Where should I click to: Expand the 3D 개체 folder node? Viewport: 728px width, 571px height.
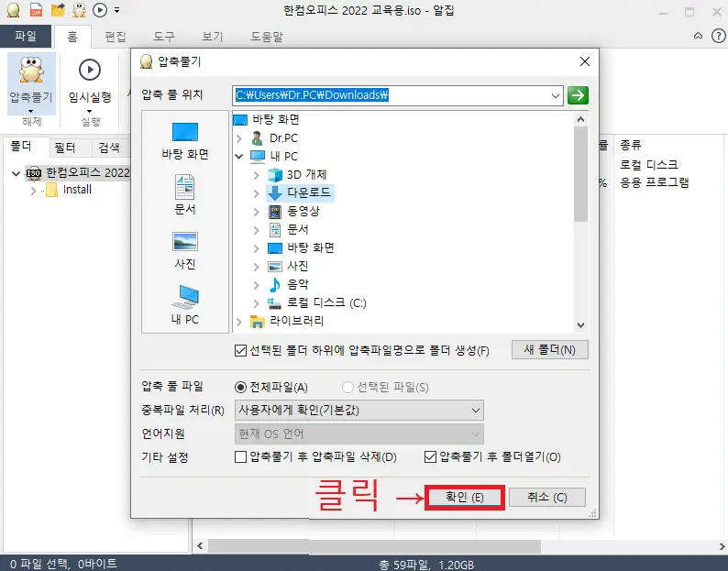256,175
